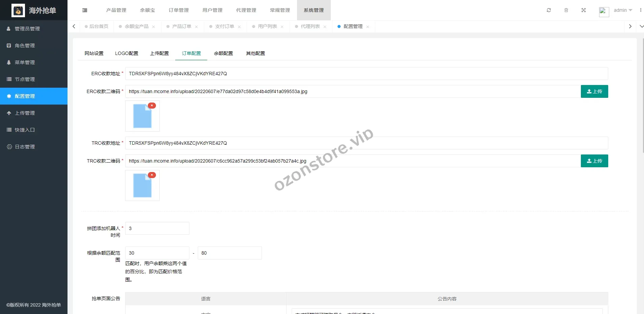
Task: Remove the ERC QR code image
Action: [x=152, y=106]
